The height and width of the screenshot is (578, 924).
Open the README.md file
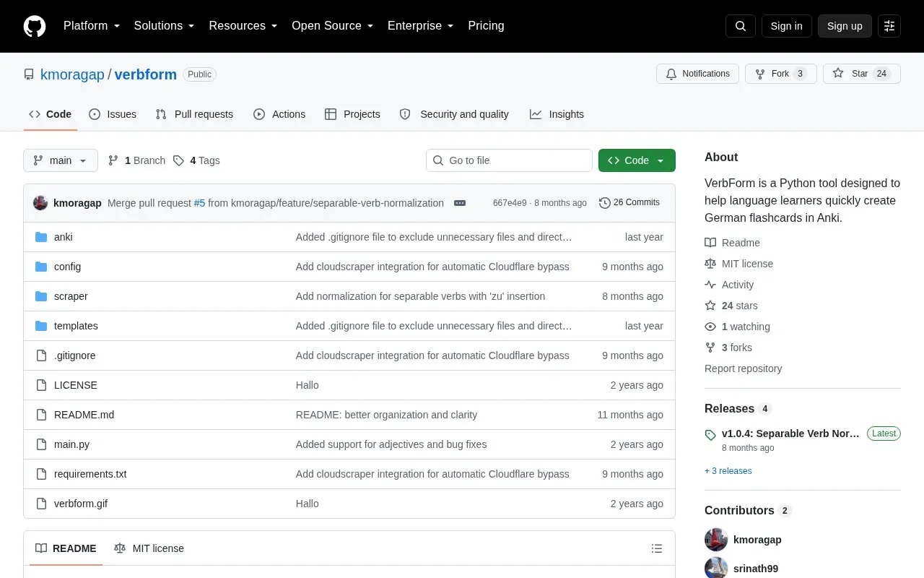tap(84, 415)
